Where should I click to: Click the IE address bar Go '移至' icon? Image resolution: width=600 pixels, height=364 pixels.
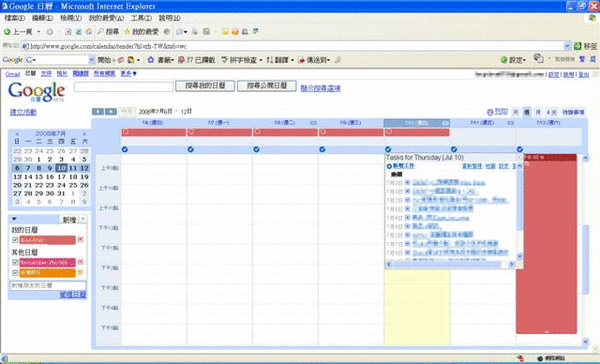click(578, 46)
